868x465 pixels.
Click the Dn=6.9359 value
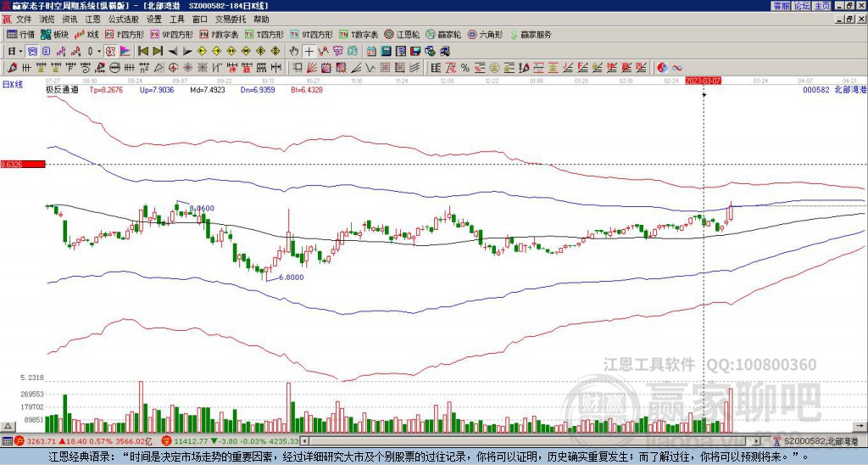click(x=258, y=89)
